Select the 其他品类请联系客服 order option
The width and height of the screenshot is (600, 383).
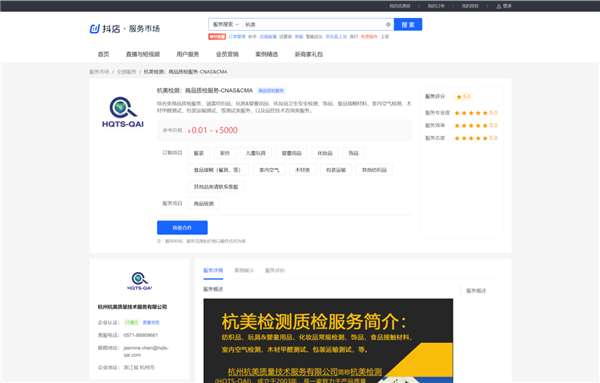(x=216, y=187)
